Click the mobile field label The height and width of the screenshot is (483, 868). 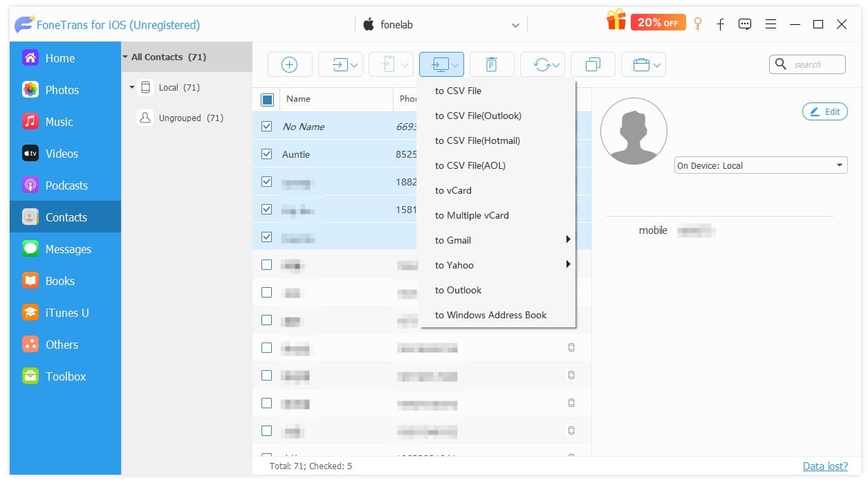tap(653, 230)
